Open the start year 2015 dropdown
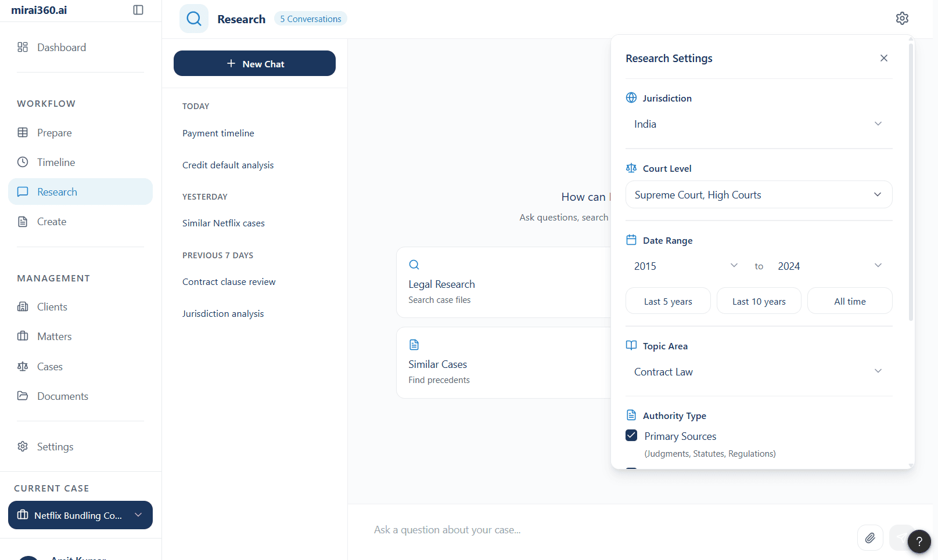Viewport: 938px width, 560px height. point(685,266)
